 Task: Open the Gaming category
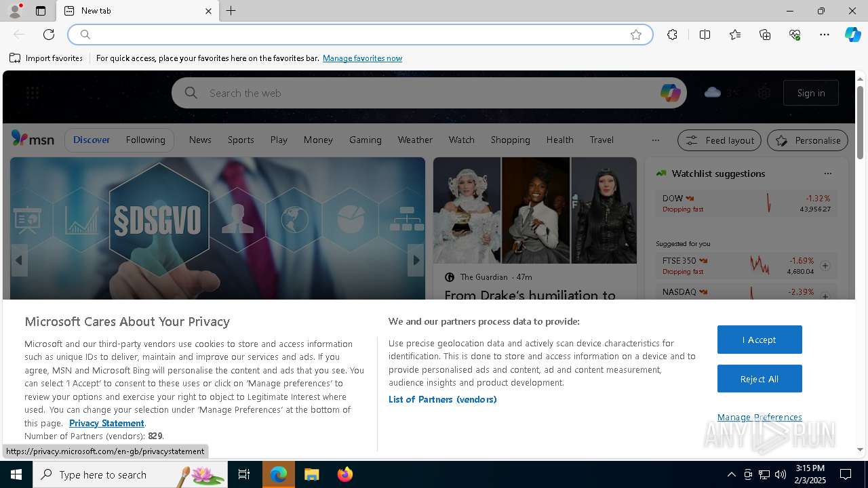(x=366, y=140)
